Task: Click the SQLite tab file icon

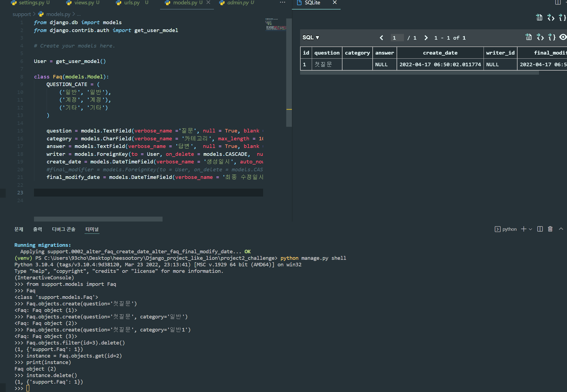Action: point(299,3)
